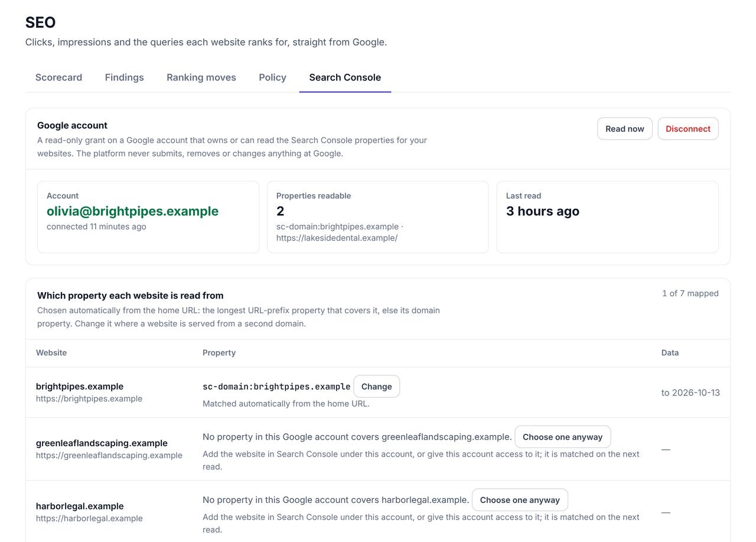Click the '3 hours ago' last read value
This screenshot has width=756, height=542.
pyautogui.click(x=543, y=211)
